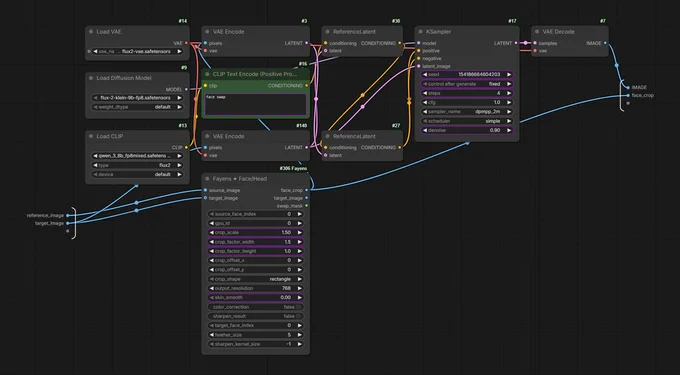The width and height of the screenshot is (680, 375).
Task: Increase crop_factor_height with its right arrow
Action: 300,251
